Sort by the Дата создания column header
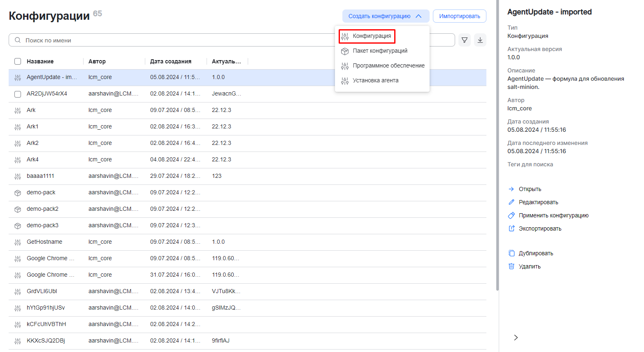This screenshot has height=352, width=644. 170,61
